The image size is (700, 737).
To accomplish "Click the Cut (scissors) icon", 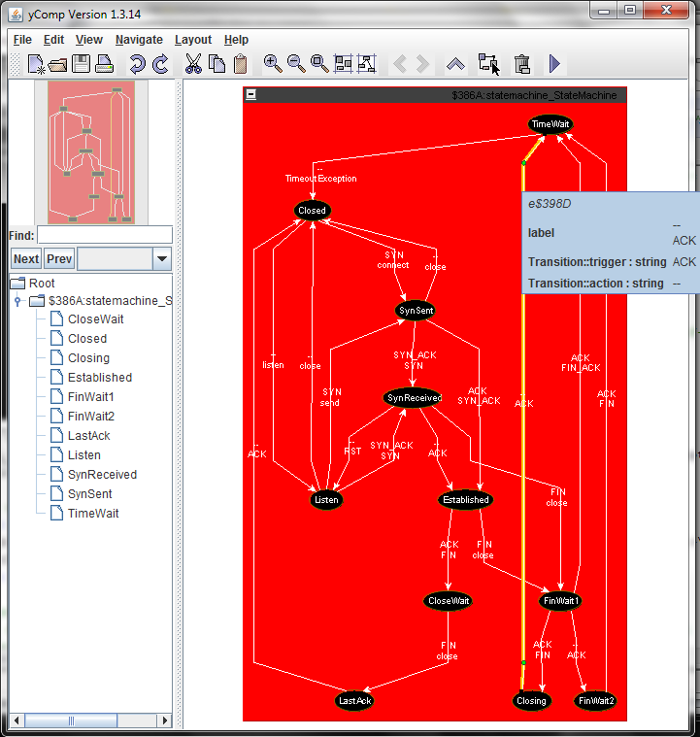I will click(x=193, y=64).
